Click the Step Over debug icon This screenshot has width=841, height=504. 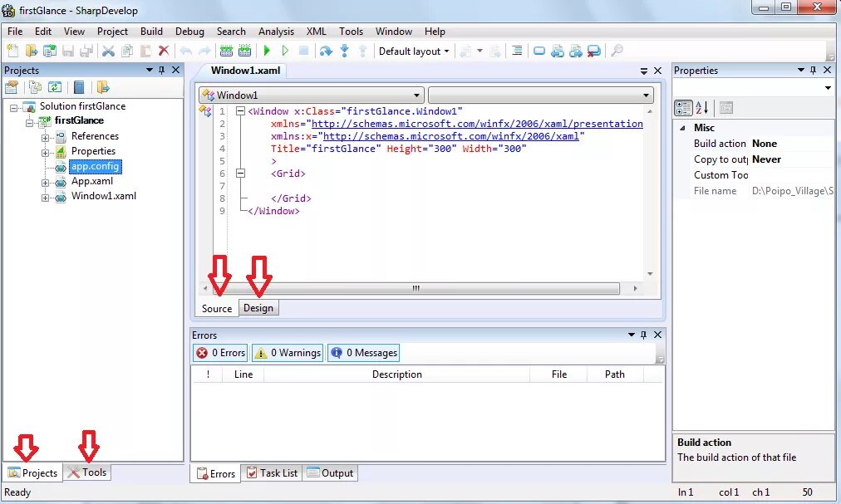point(326,51)
